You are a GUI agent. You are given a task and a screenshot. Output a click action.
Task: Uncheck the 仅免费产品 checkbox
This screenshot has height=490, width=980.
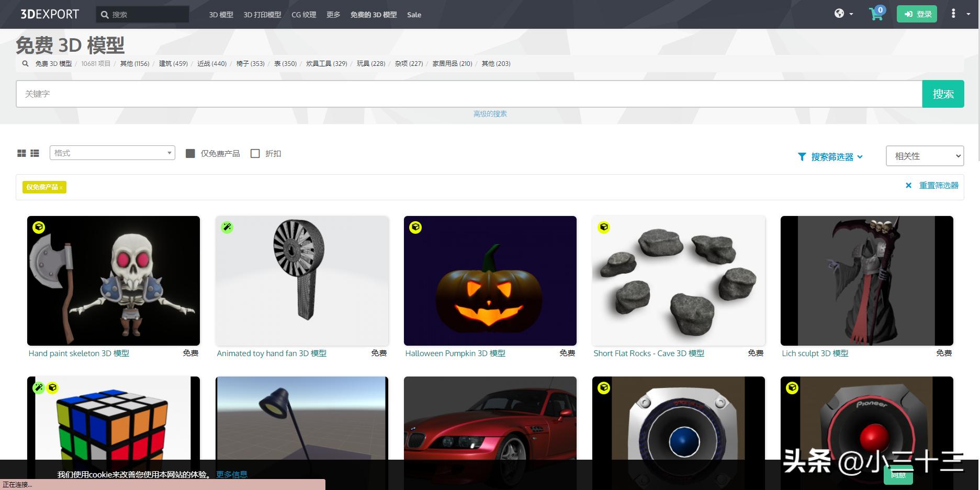190,153
